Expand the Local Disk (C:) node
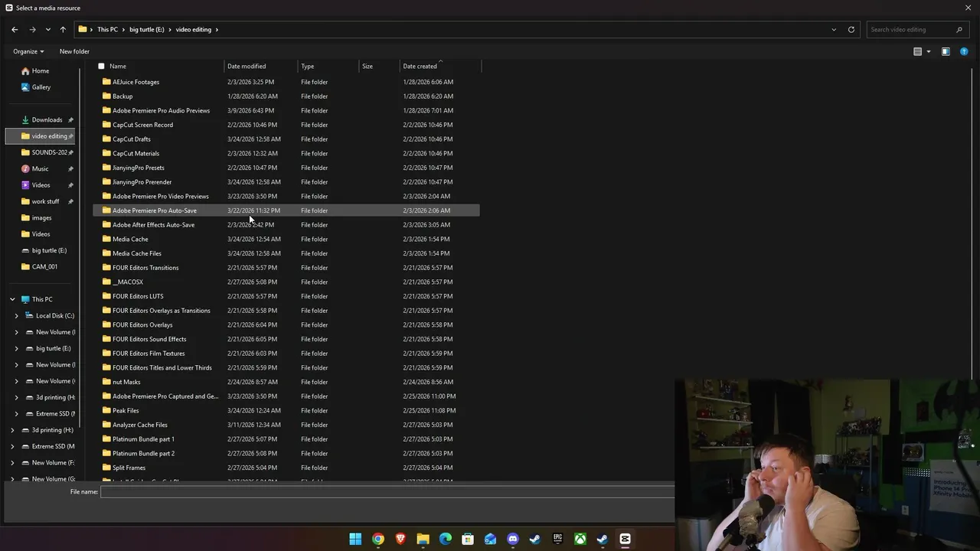The width and height of the screenshot is (980, 551). (16, 315)
